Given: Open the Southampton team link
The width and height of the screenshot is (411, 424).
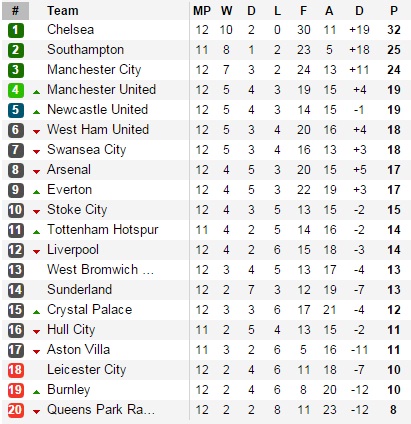Looking at the screenshot, I should [85, 50].
